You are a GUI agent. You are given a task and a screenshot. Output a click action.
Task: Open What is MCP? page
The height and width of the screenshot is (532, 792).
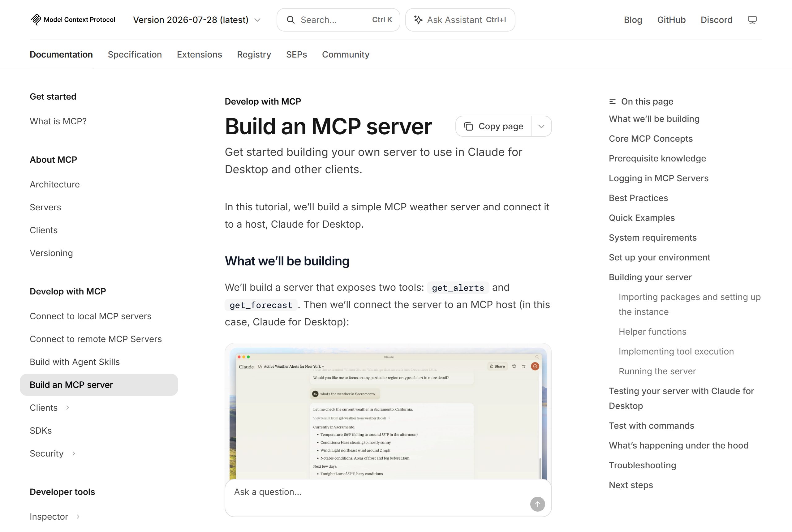pyautogui.click(x=58, y=121)
